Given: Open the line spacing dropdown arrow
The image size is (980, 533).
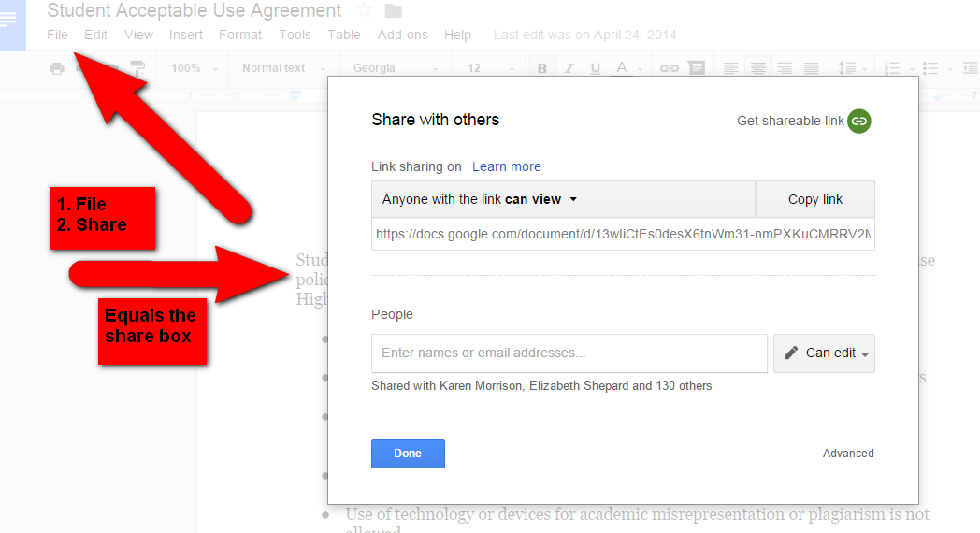Looking at the screenshot, I should (x=865, y=69).
